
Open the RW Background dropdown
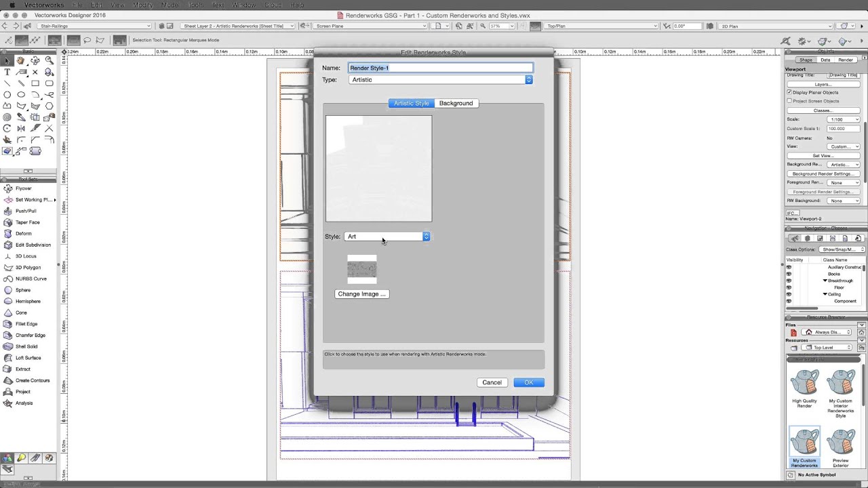[844, 201]
